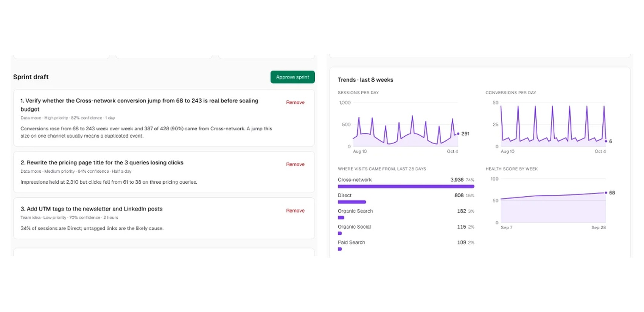Click the Approve sprint button
The image size is (644, 312).
292,77
